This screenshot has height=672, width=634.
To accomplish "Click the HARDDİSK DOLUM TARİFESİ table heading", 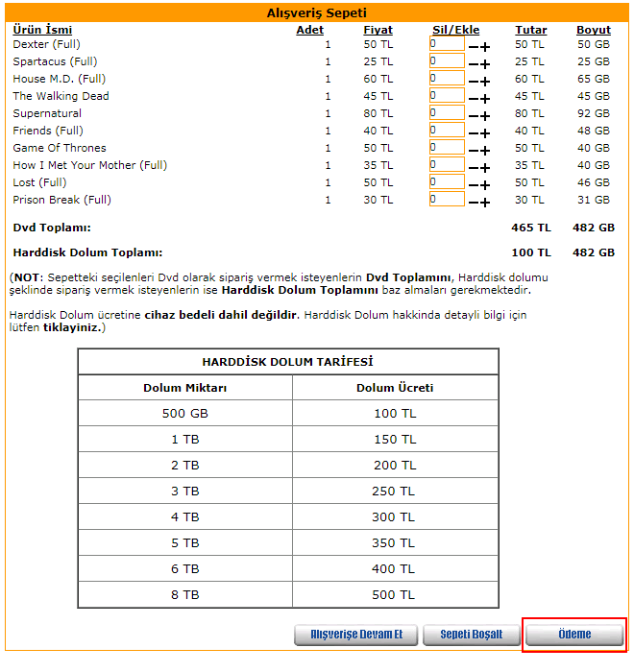I will click(288, 362).
